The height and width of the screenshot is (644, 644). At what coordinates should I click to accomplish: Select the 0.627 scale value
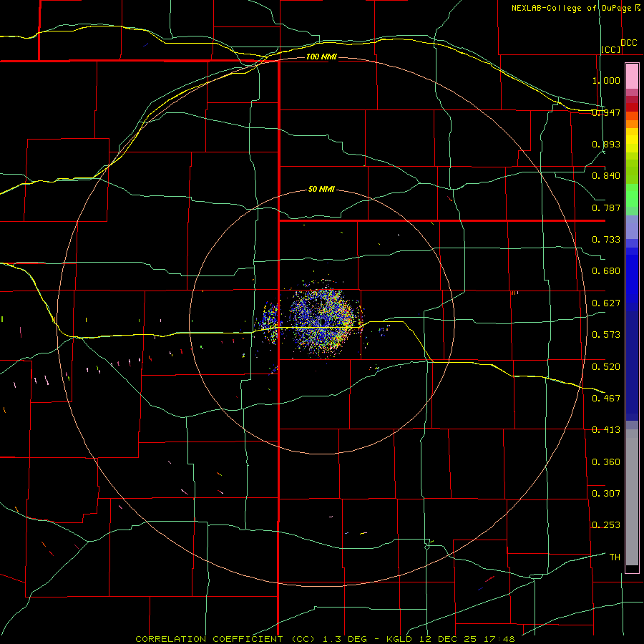point(606,303)
